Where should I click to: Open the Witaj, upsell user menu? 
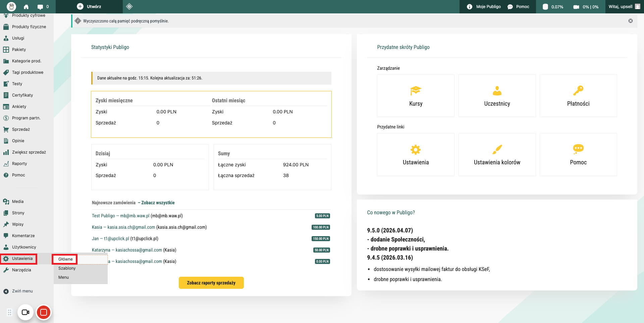tap(624, 6)
